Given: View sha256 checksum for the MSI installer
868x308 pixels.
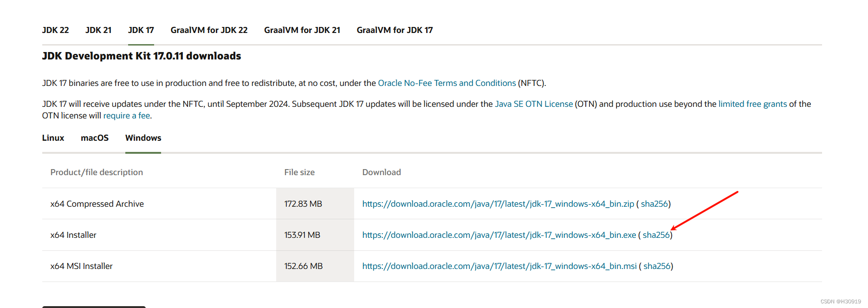Looking at the screenshot, I should (x=656, y=266).
